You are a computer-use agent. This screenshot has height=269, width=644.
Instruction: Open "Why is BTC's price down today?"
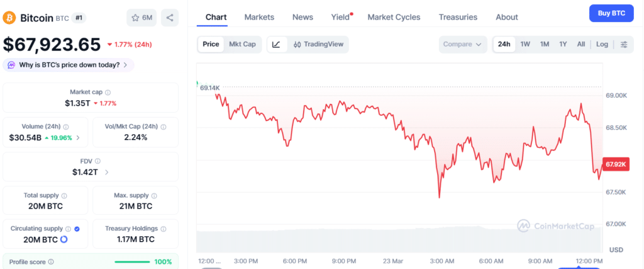[x=69, y=64]
